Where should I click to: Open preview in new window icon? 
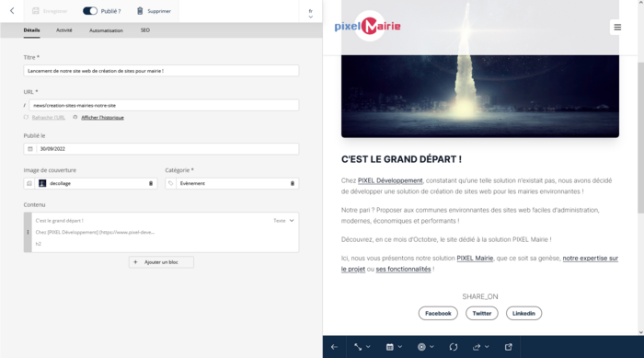tap(508, 347)
